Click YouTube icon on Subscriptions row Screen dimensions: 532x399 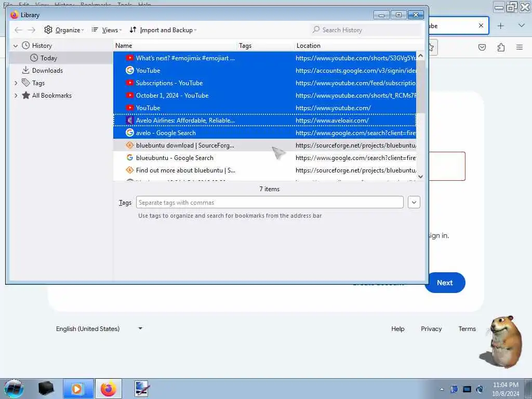click(x=129, y=83)
